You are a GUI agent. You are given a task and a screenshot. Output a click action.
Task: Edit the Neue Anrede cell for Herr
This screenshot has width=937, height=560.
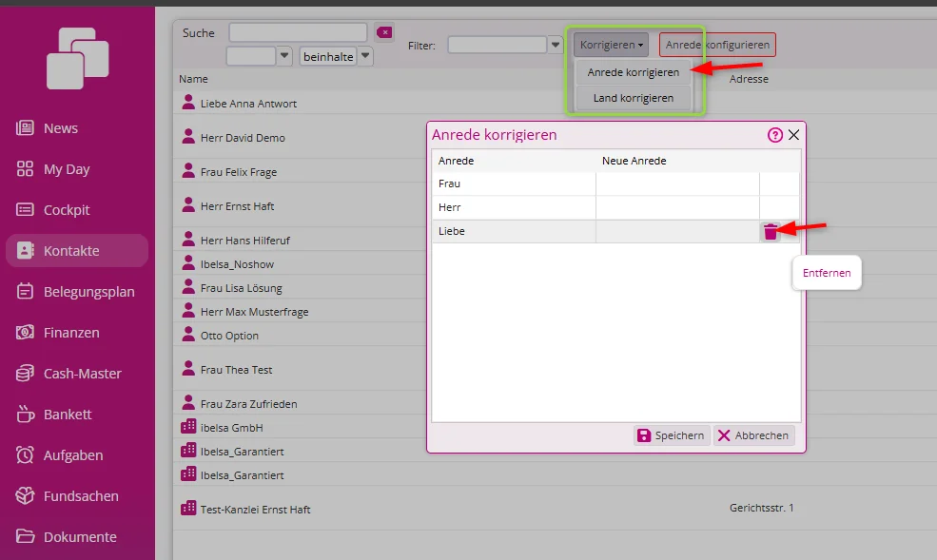point(677,207)
